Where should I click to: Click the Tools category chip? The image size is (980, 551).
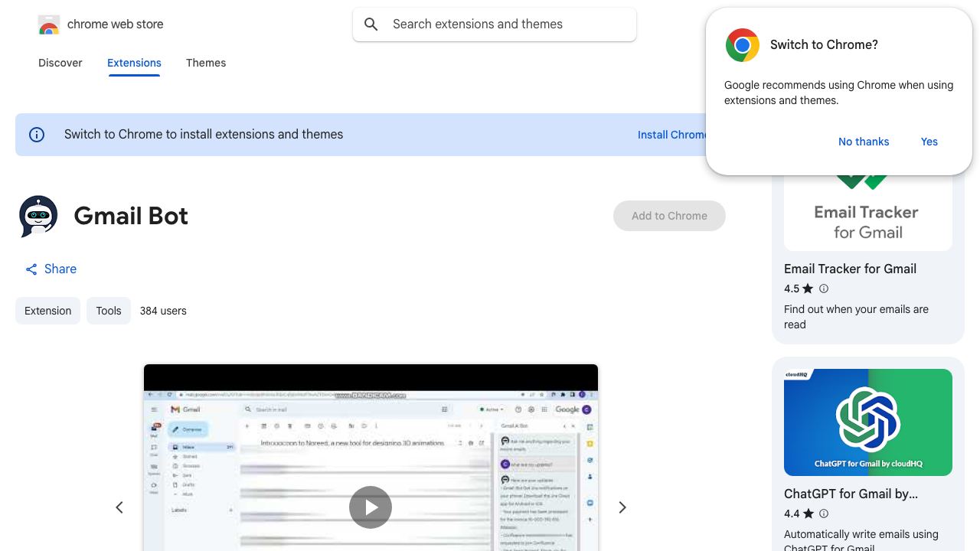pos(109,311)
